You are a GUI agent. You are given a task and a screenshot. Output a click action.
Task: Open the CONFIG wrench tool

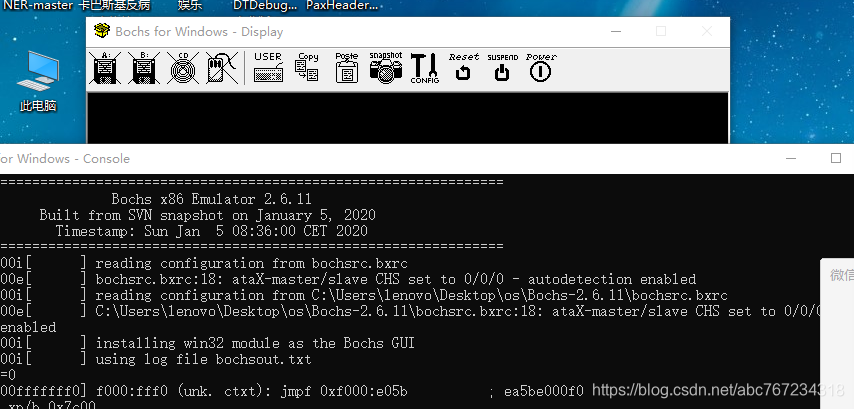424,68
